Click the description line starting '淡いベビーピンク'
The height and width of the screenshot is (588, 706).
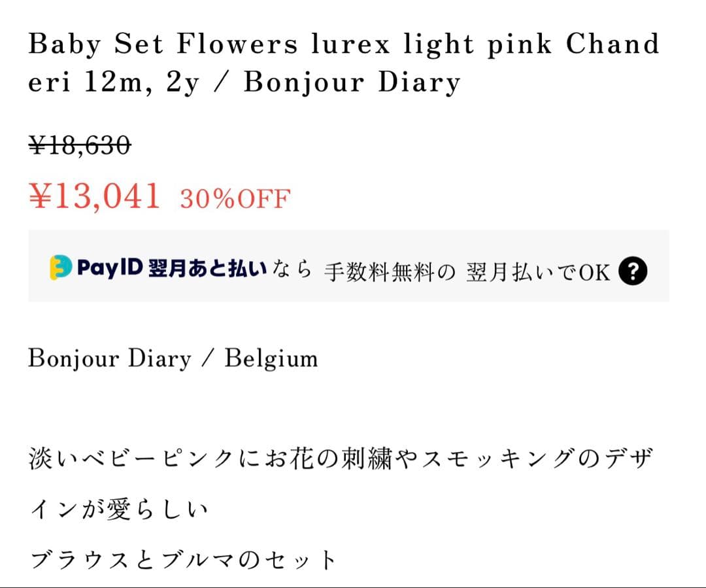coord(341,460)
